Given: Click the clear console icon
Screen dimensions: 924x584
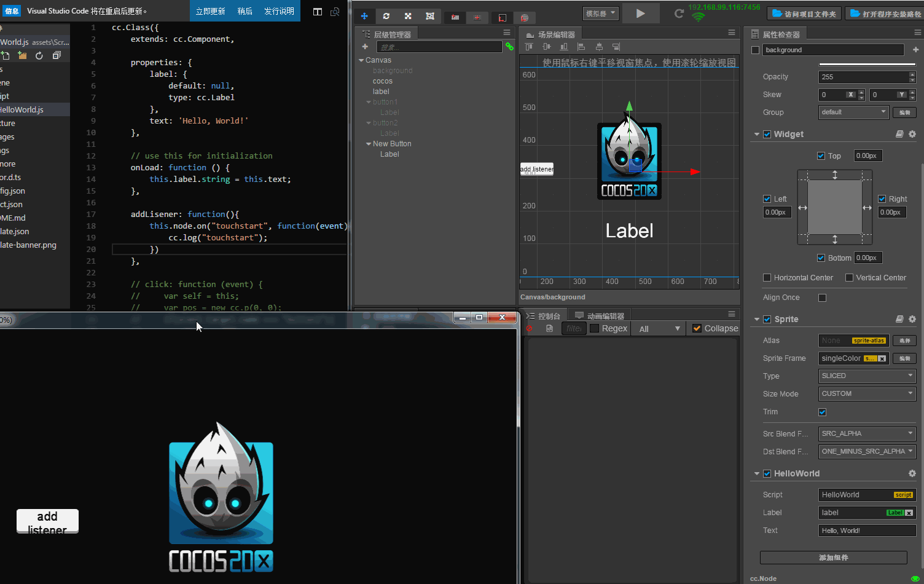Looking at the screenshot, I should click(x=530, y=329).
